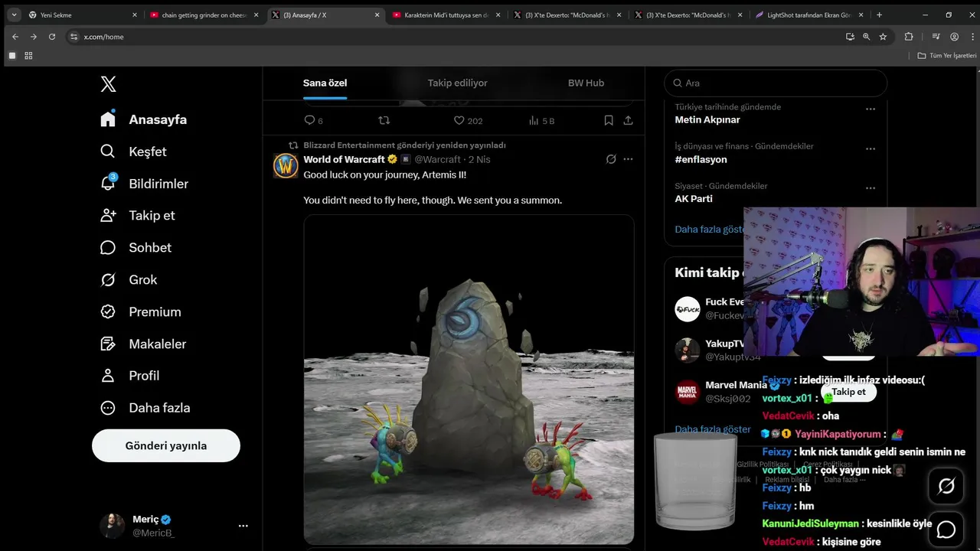The image size is (980, 551).
Task: Open Keşfet explore page
Action: coord(133,152)
